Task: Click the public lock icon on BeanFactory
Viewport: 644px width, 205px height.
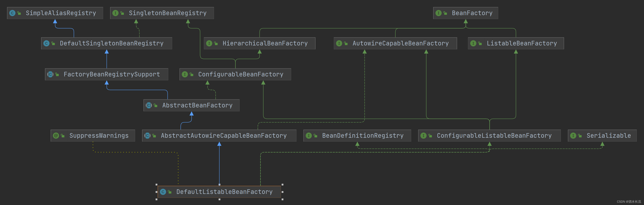Action: point(445,13)
